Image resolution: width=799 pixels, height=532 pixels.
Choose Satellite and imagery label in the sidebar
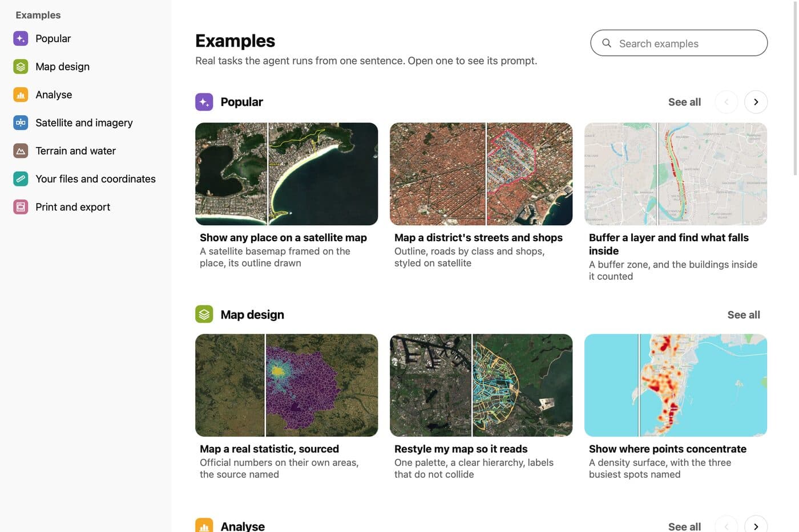click(x=84, y=123)
